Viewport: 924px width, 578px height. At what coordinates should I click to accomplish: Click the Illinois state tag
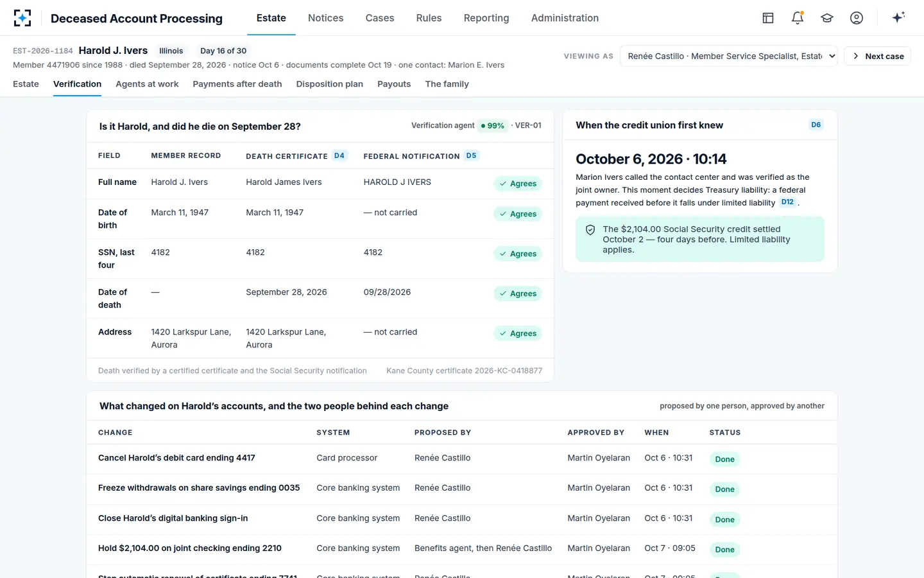pos(171,51)
